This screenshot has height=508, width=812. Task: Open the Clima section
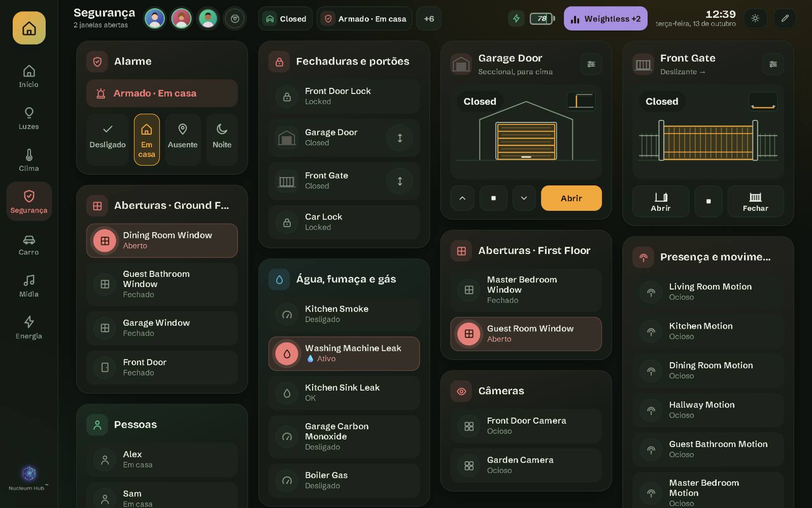pos(29,160)
